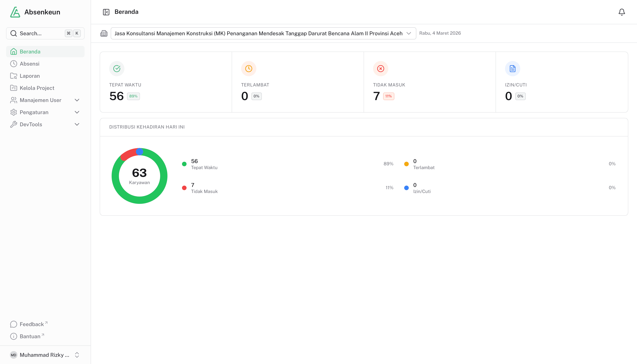The width and height of the screenshot is (637, 364).
Task: Open the Bantuan help link
Action: [x=30, y=336]
